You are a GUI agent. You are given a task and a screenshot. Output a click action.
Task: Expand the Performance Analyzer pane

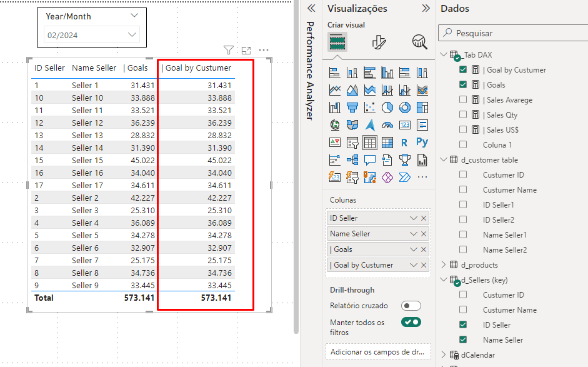pos(311,8)
